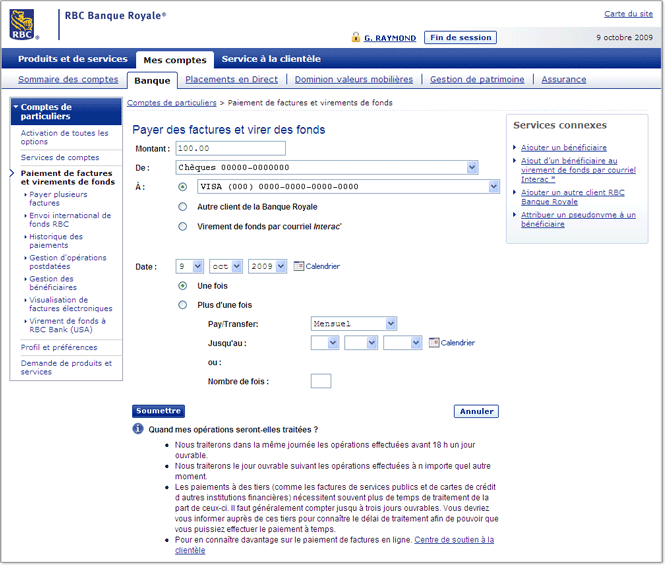The image size is (665, 565).
Task: Select the VISA account radio button
Action: pos(182,187)
